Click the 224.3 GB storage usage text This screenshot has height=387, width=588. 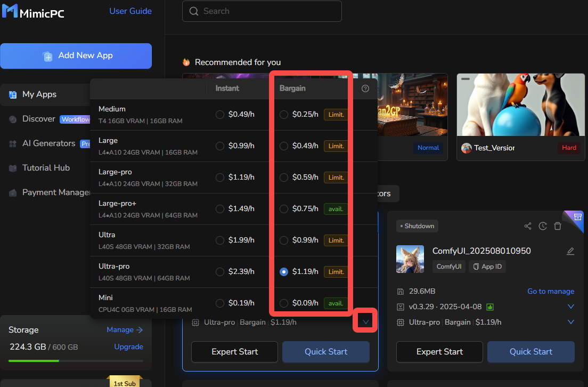(x=28, y=347)
